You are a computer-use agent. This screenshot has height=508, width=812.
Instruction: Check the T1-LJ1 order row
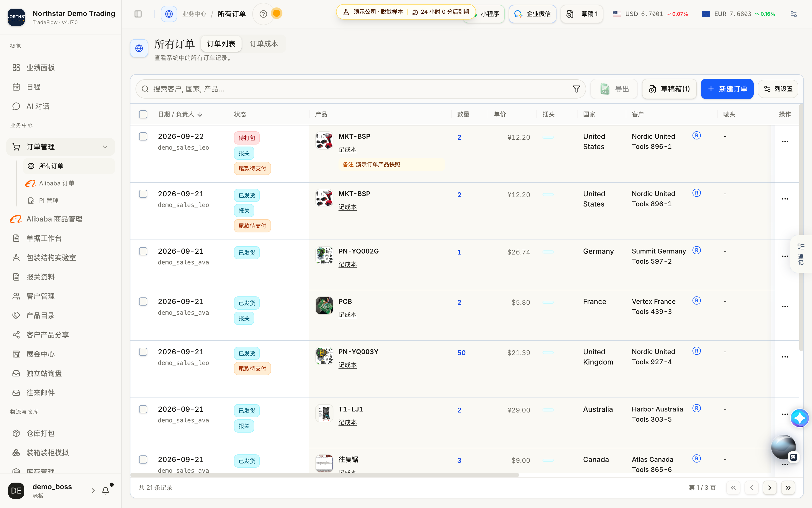(143, 409)
